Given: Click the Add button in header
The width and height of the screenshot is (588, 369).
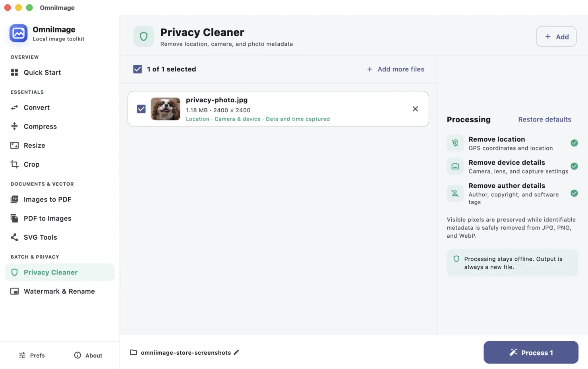Looking at the screenshot, I should pos(556,37).
